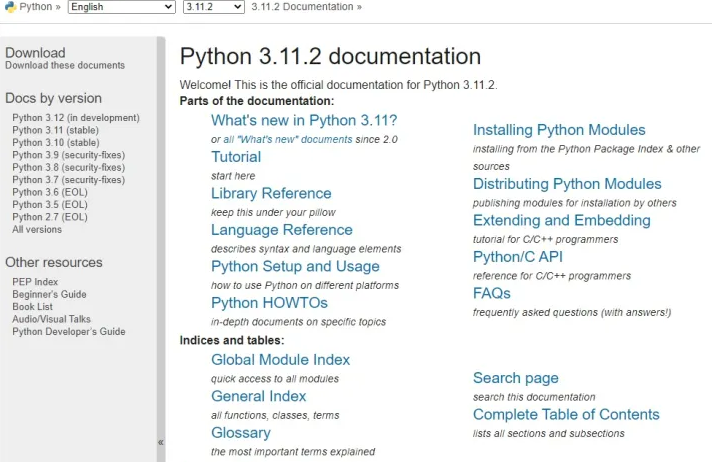Viewport: 712px width, 462px height.
Task: Open the Python/C API link
Action: [518, 257]
